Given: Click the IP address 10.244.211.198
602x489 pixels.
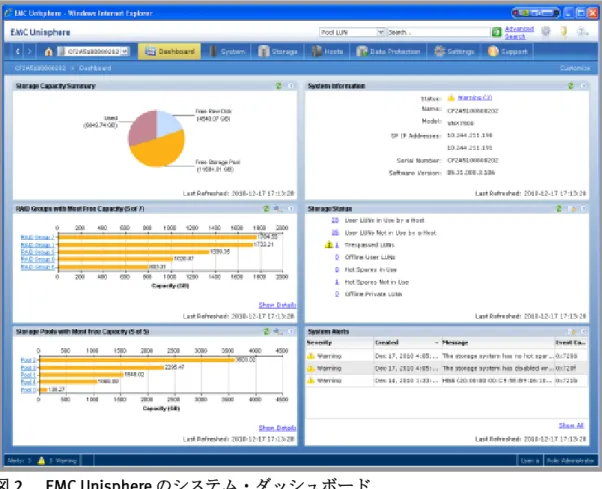Looking at the screenshot, I should [470, 135].
